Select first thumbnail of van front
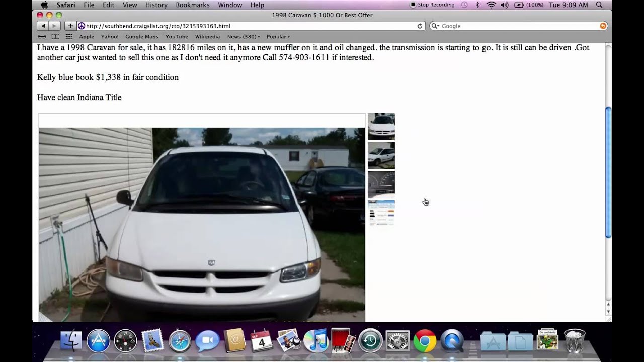Screen dimensions: 644x362 pyautogui.click(x=381, y=127)
